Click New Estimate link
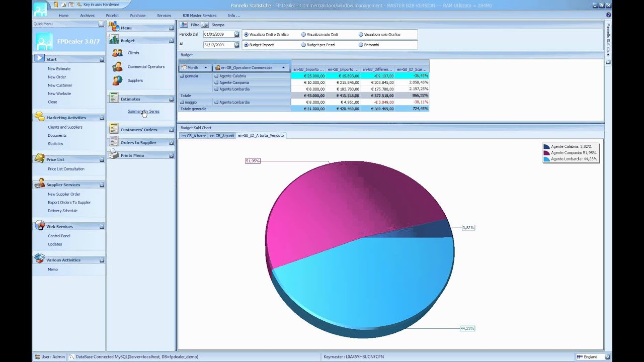This screenshot has width=644, height=362. click(59, 68)
